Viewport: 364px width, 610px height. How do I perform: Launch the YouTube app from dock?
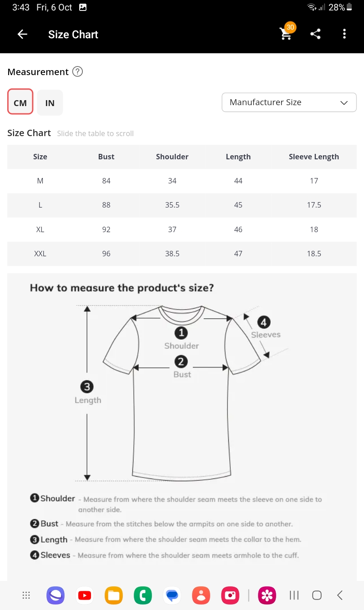point(85,595)
